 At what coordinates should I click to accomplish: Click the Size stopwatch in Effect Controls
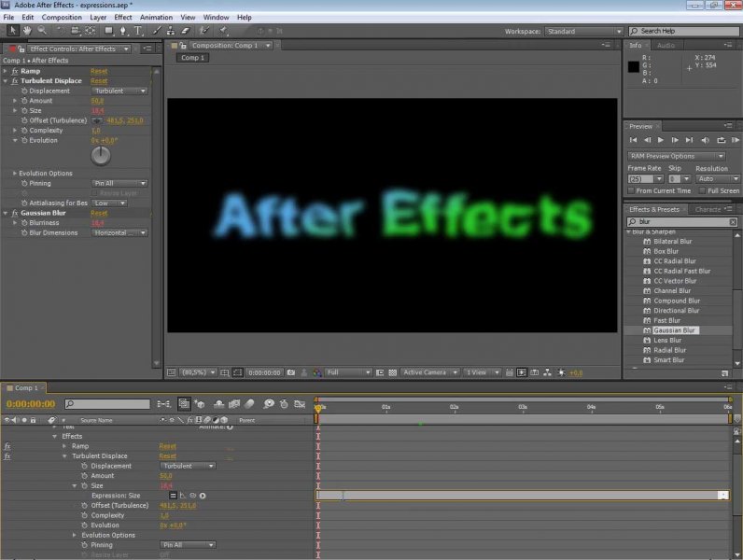pos(24,110)
